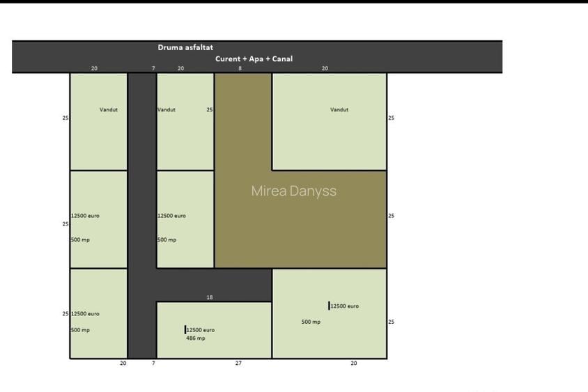Click "Vandut" in the large top-right plot
Screen dimensions: 588x392
[x=339, y=109]
